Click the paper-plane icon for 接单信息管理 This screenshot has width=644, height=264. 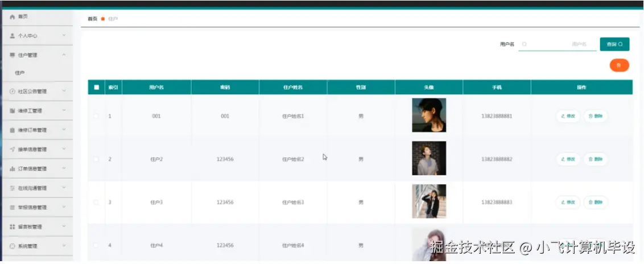[x=13, y=150]
